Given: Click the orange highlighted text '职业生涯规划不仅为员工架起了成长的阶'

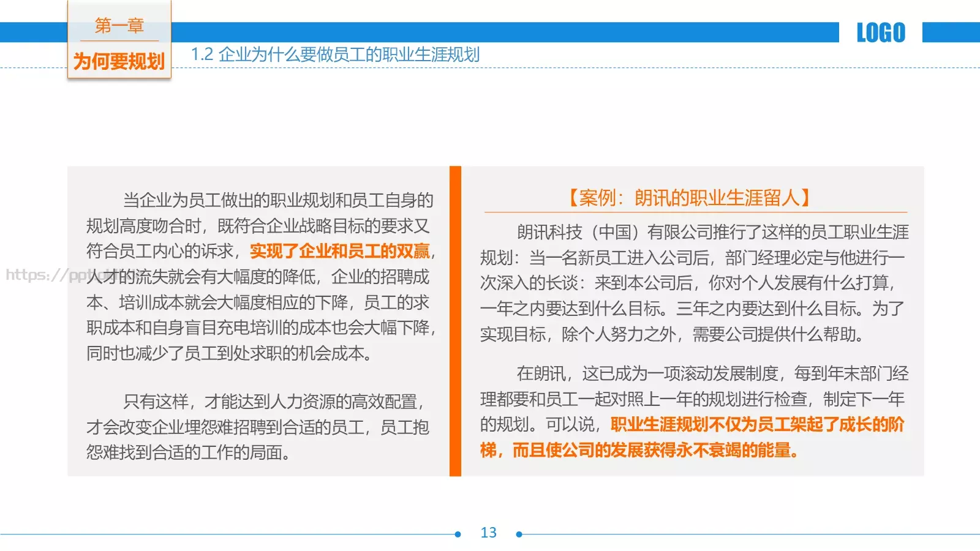Looking at the screenshot, I should (x=758, y=424).
